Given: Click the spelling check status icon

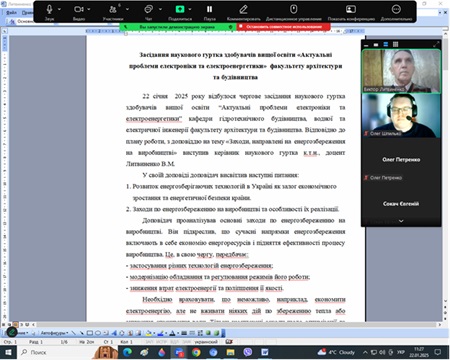Looking at the screenshot, I should coord(229,342).
